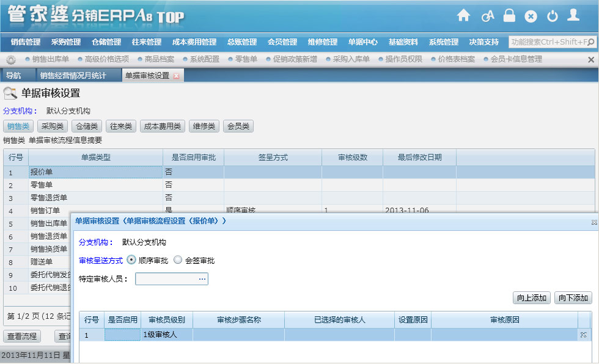Delete row 1 reviewer using the row's X icon
The width and height of the screenshot is (599, 364).
[x=584, y=335]
